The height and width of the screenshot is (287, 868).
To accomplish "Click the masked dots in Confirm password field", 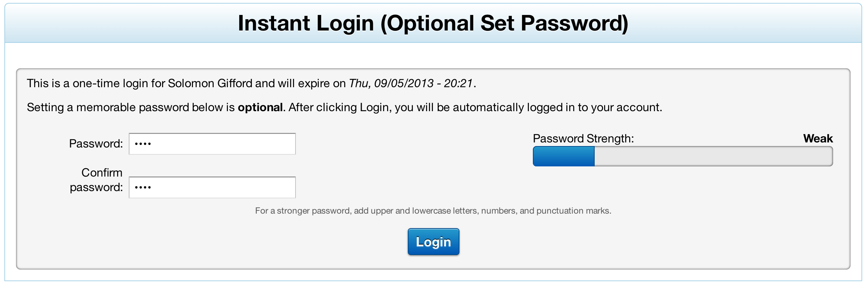I will pos(143,187).
